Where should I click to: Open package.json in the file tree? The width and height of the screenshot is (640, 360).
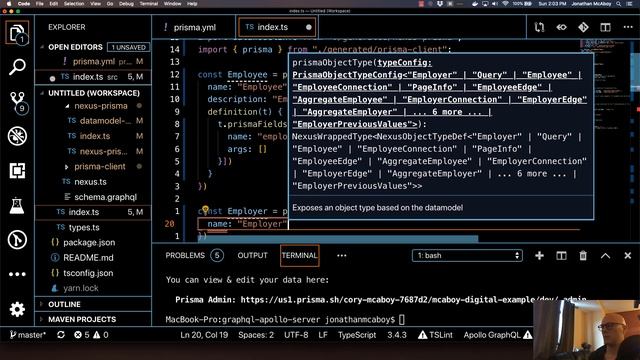pyautogui.click(x=93, y=242)
